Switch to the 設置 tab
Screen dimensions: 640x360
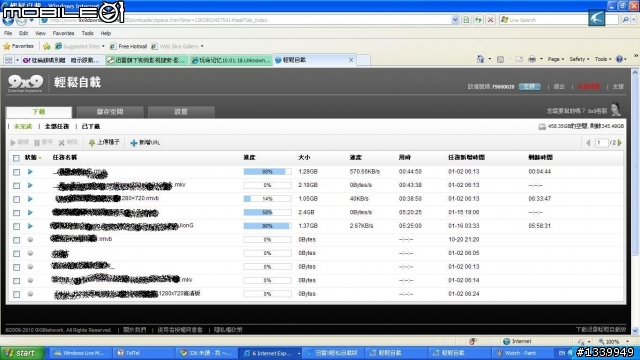click(181, 112)
